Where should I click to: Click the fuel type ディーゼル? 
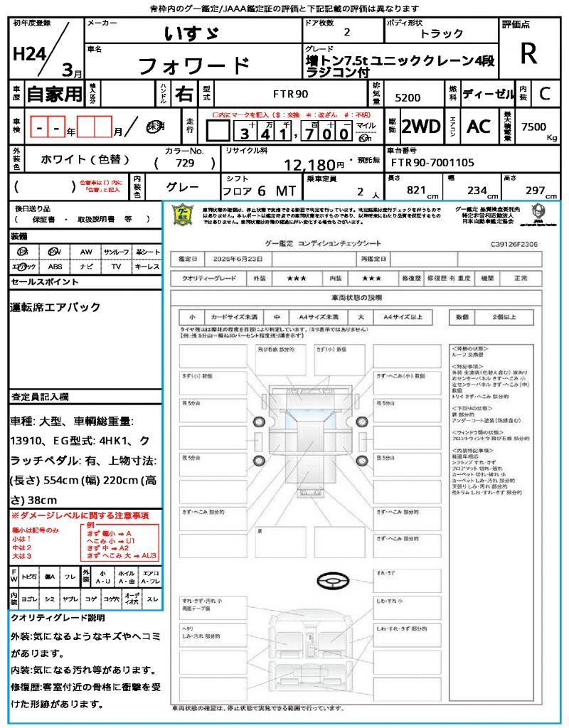[489, 95]
